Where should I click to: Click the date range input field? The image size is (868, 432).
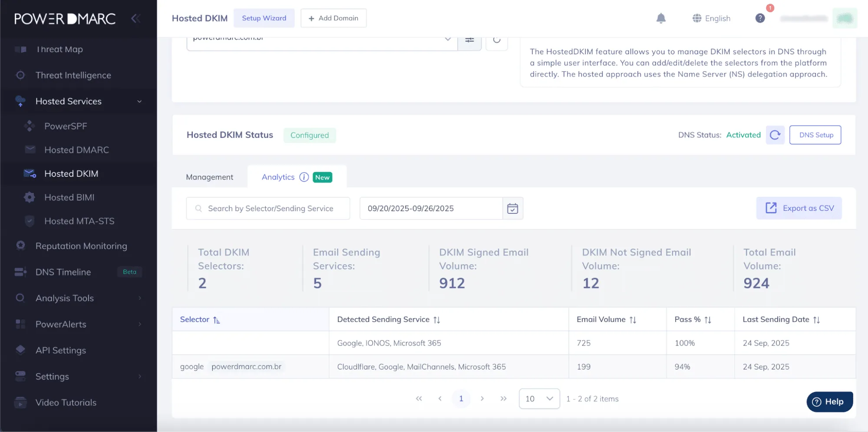(431, 209)
